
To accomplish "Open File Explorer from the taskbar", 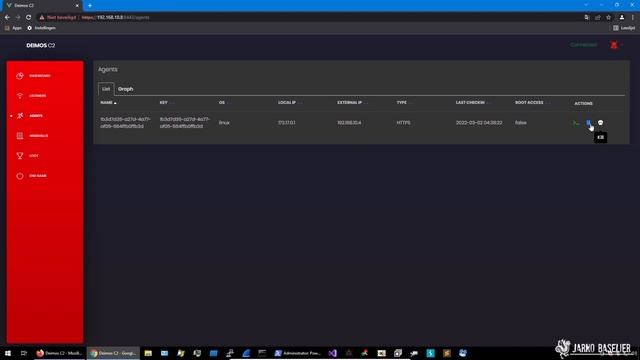I will click(148, 353).
